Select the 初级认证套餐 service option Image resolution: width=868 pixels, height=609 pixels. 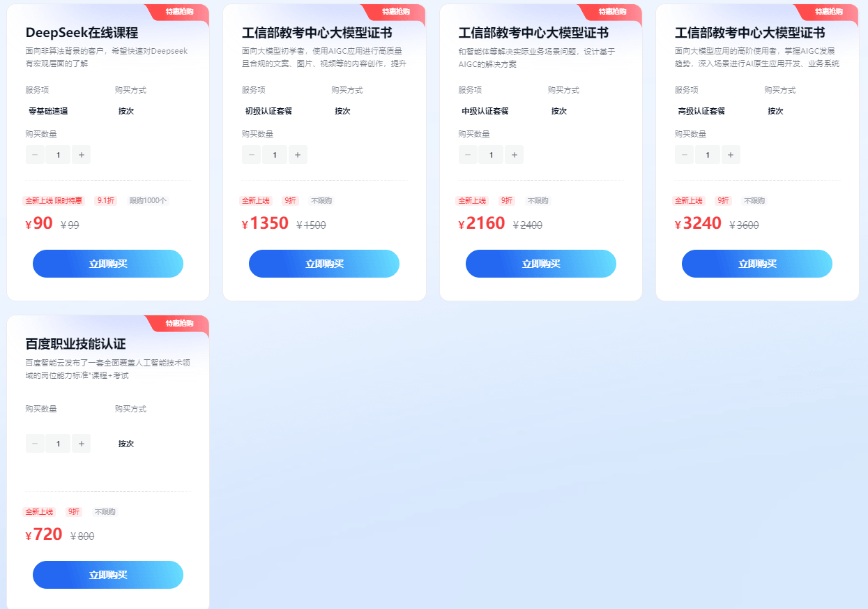point(268,111)
